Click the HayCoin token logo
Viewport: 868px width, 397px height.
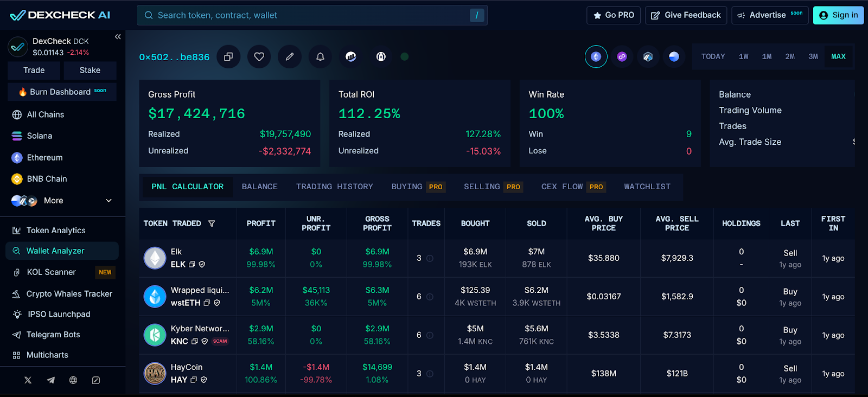(x=155, y=374)
